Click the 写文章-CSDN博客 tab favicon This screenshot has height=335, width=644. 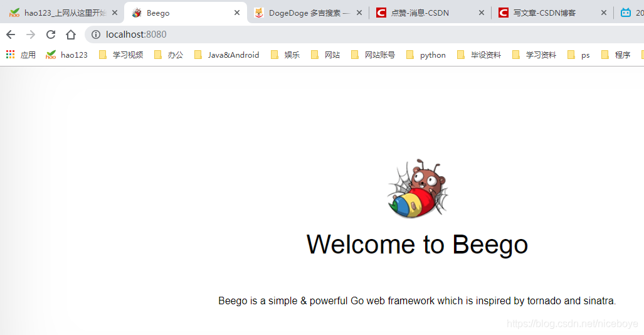[504, 13]
